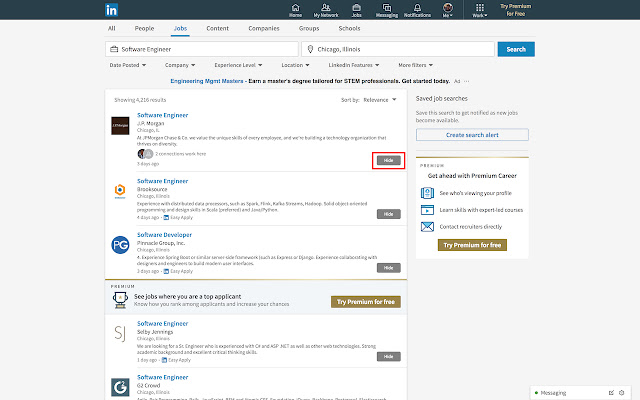Click the Messaging label in bottom bar
The width and height of the screenshot is (640, 400).
point(553,393)
